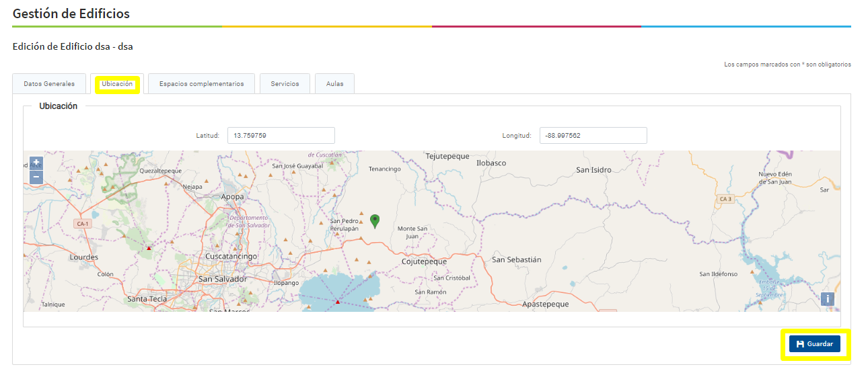The image size is (868, 373).
Task: Click San Salvador label on the map
Action: tap(223, 278)
